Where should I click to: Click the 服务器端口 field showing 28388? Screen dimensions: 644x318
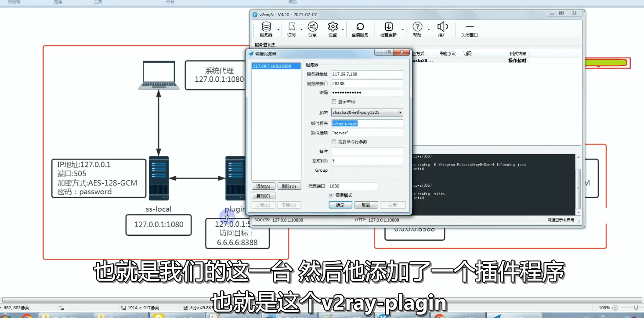pyautogui.click(x=367, y=83)
